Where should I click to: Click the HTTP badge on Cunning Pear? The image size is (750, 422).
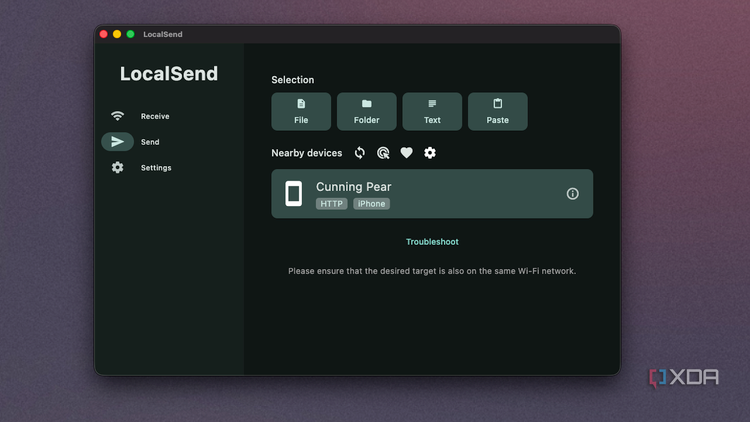pos(331,204)
